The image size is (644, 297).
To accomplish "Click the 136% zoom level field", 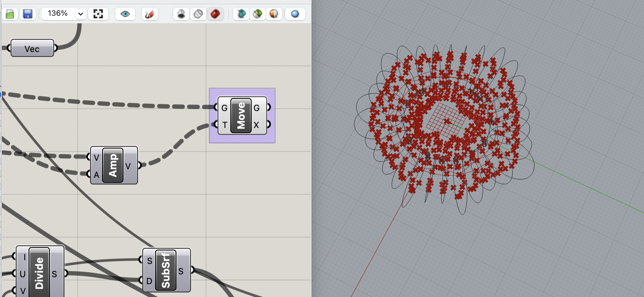I will 58,14.
